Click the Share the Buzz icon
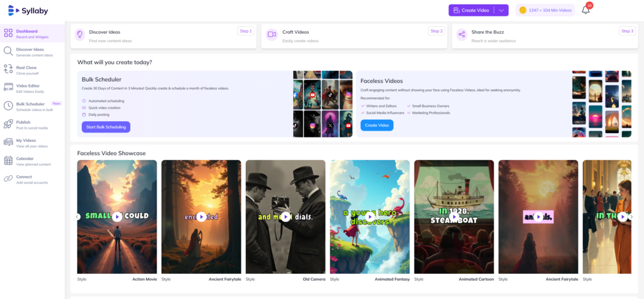 (461, 35)
